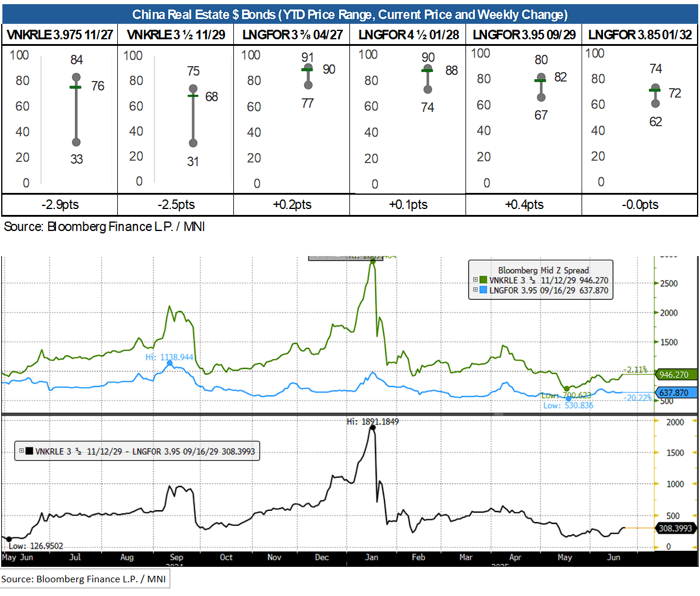Click the 'Dec' label on the time axis
The width and height of the screenshot is (700, 596).
click(x=322, y=557)
